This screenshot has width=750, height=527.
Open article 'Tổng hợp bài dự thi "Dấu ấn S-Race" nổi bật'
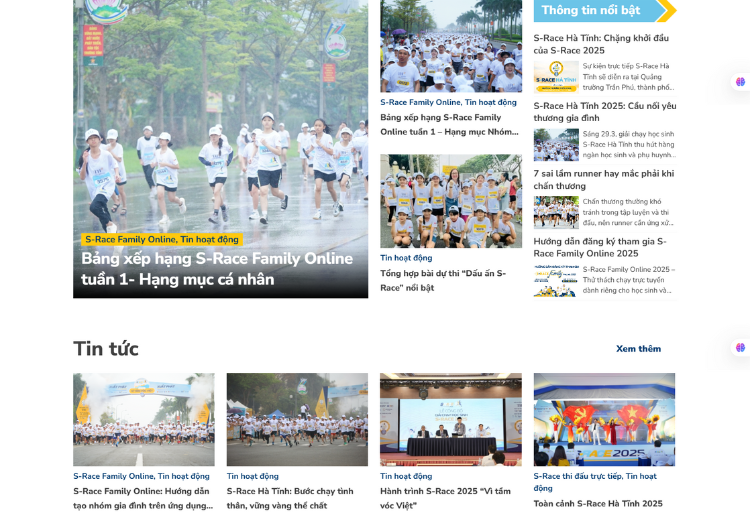click(443, 280)
